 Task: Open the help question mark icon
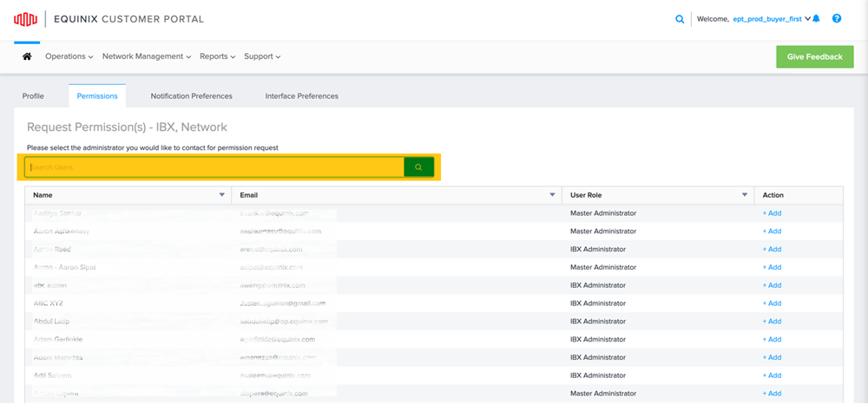coord(837,19)
